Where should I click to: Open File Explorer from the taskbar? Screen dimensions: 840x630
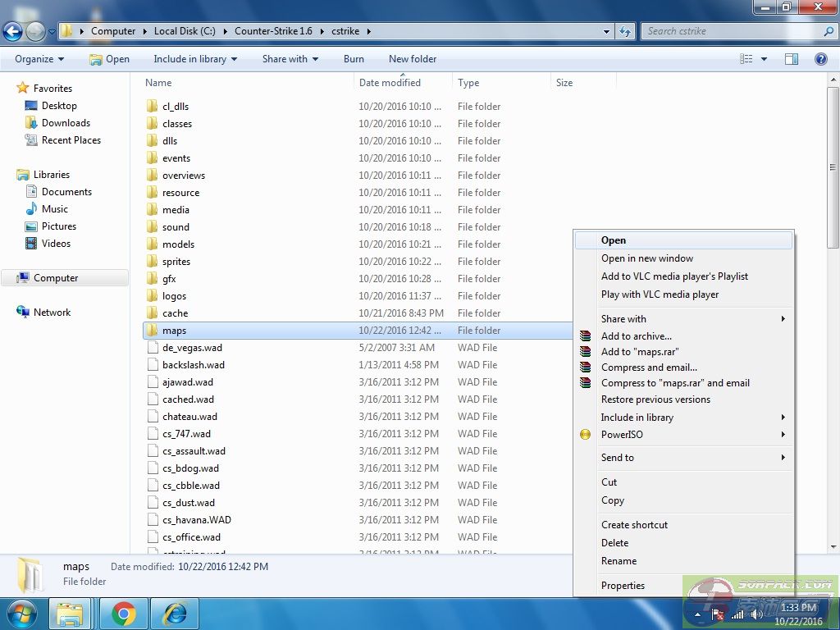point(70,613)
